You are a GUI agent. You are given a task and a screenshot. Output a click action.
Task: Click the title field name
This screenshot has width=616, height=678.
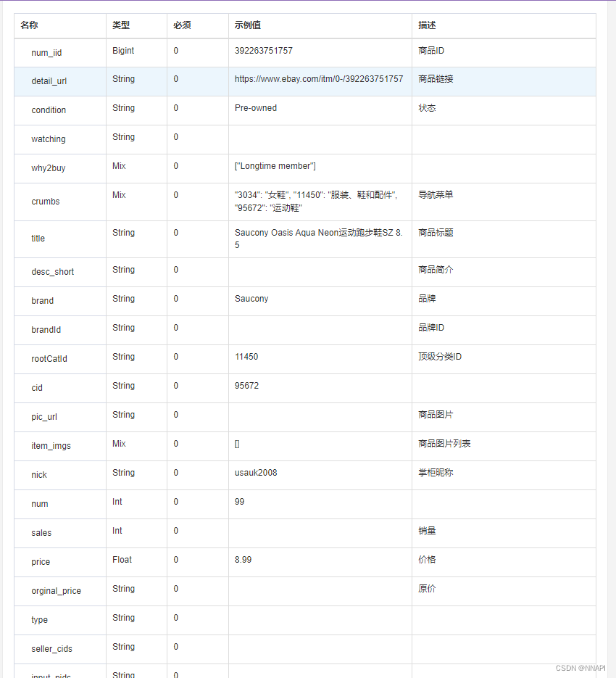click(38, 239)
